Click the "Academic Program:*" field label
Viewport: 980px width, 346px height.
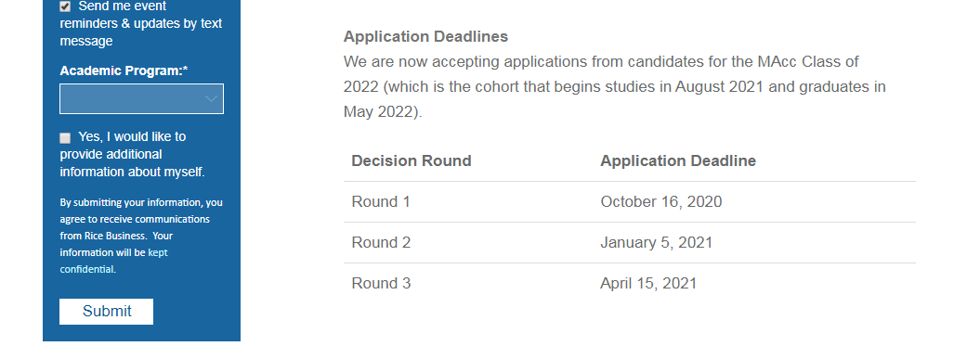pyautogui.click(x=124, y=70)
